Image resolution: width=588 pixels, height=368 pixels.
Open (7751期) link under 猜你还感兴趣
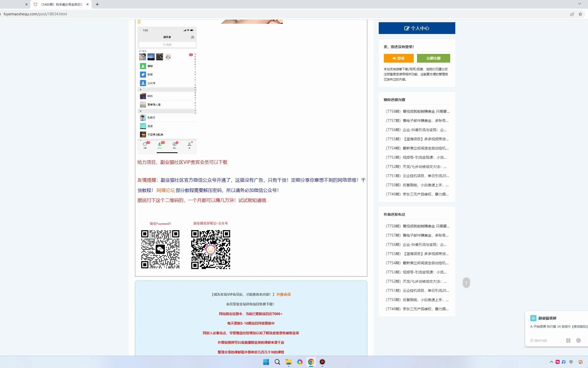417,176
